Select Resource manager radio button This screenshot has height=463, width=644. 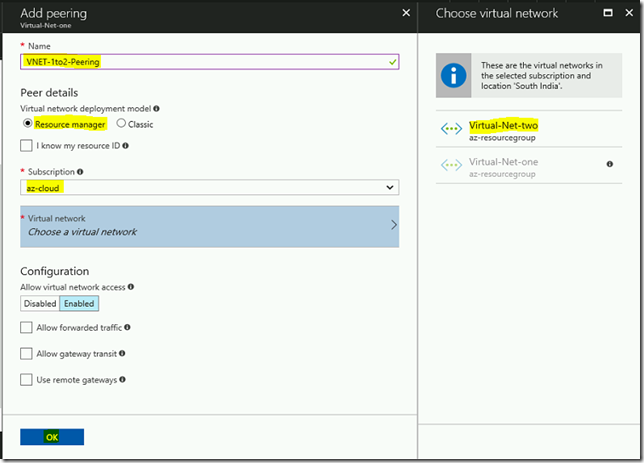pyautogui.click(x=28, y=123)
